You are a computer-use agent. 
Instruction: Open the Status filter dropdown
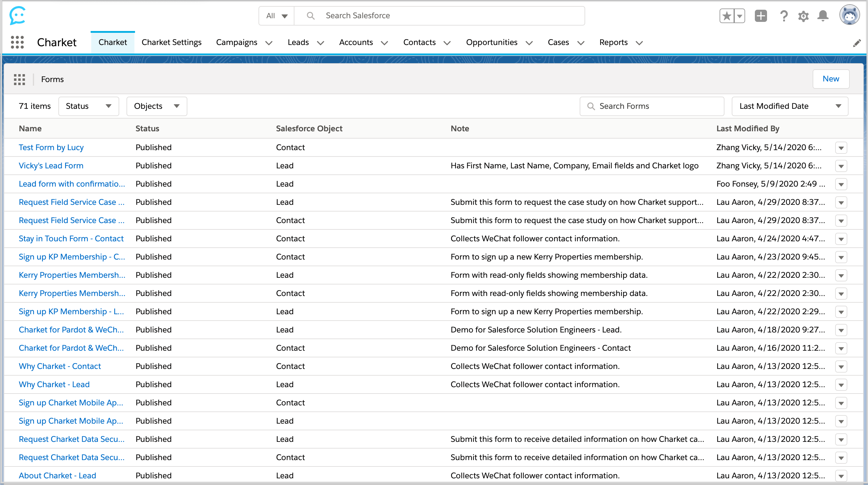pos(89,106)
